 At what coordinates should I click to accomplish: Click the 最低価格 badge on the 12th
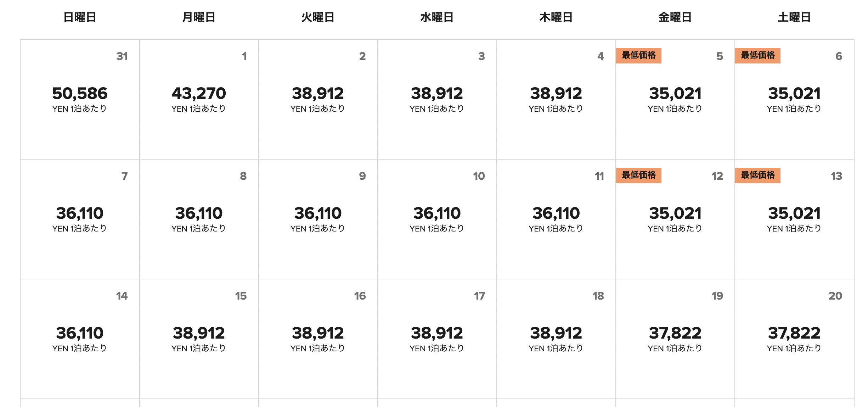(x=639, y=175)
